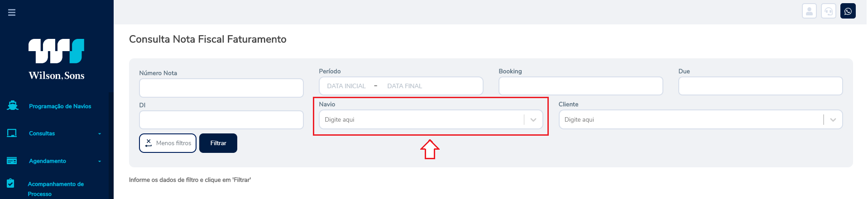Image resolution: width=868 pixels, height=199 pixels.
Task: Click the Menos filtros button
Action: click(x=168, y=143)
